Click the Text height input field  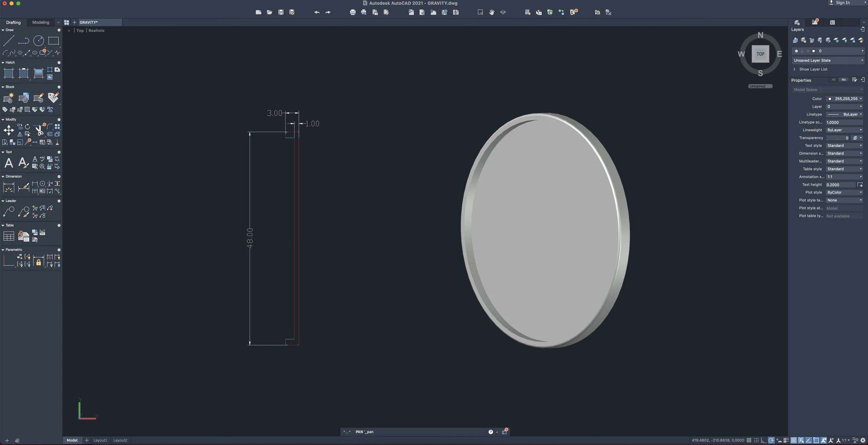(840, 185)
